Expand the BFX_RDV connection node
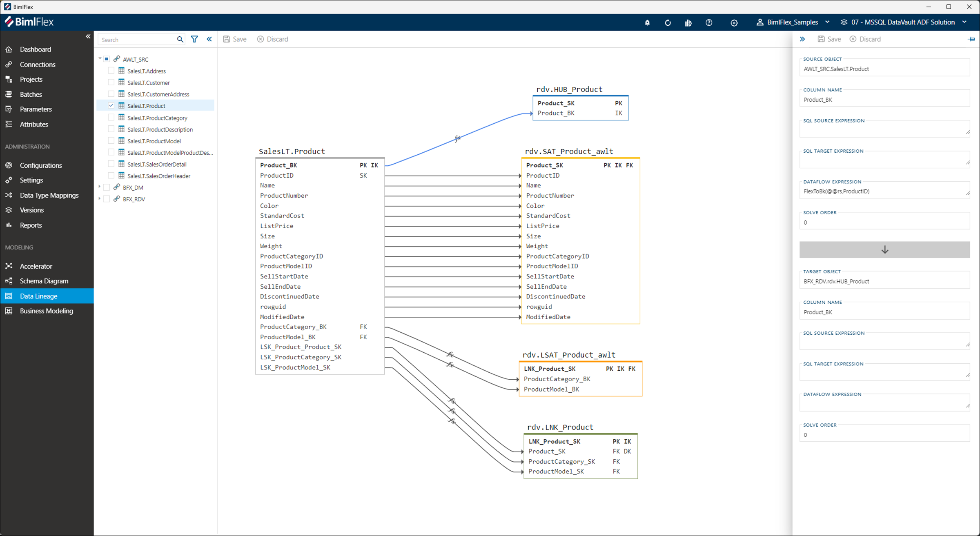Image resolution: width=980 pixels, height=536 pixels. tap(99, 199)
